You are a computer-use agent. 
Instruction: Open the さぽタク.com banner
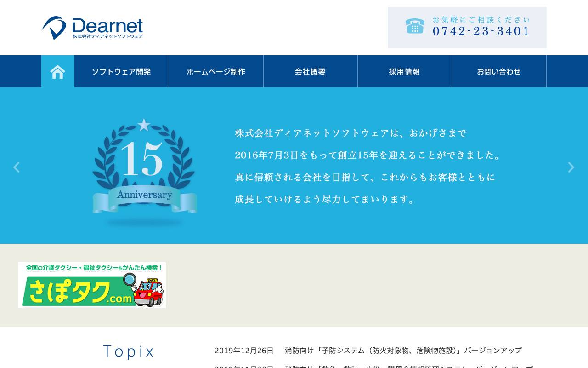[92, 285]
